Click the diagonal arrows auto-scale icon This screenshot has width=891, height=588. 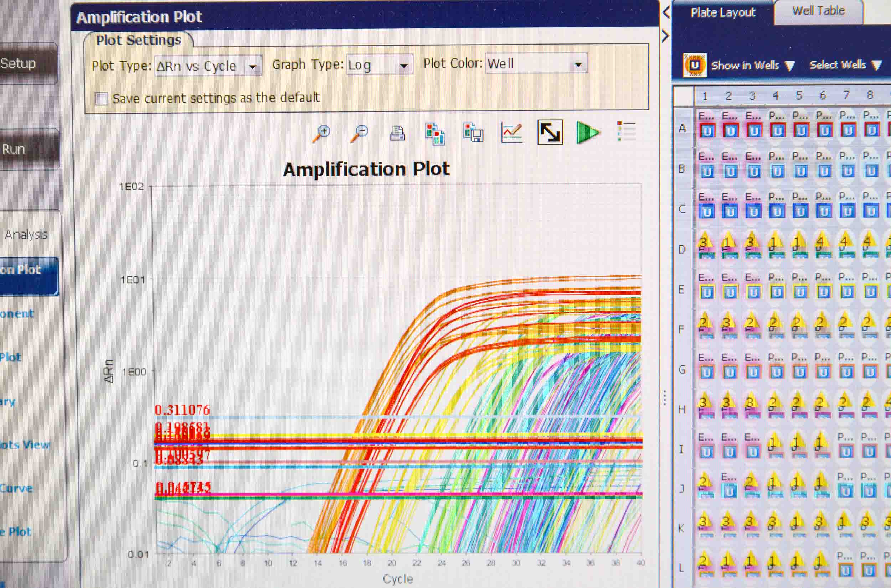pos(550,132)
